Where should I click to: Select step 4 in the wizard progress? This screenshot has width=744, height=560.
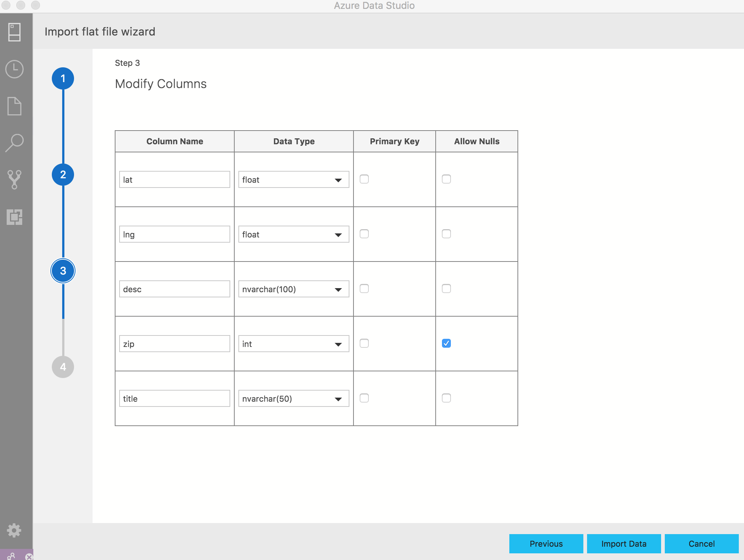pos(63,367)
